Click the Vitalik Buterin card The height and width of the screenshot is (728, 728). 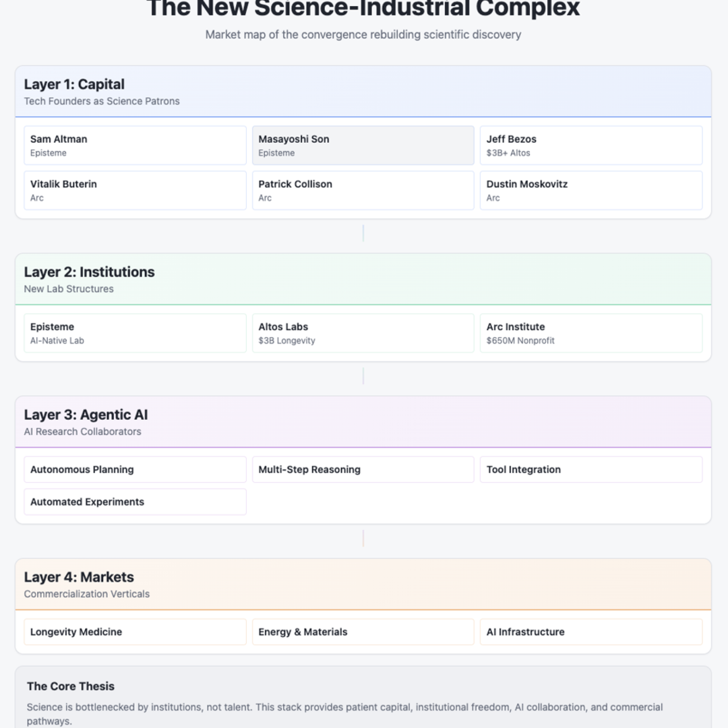coord(135,190)
